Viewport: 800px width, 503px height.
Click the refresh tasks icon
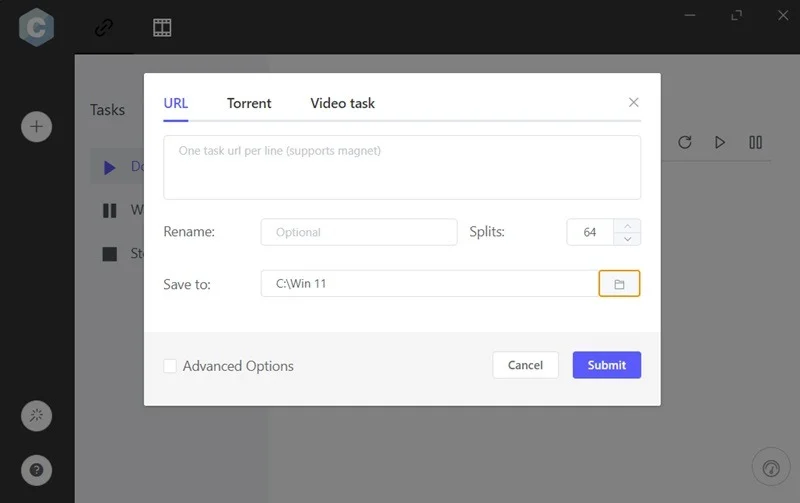(x=685, y=142)
